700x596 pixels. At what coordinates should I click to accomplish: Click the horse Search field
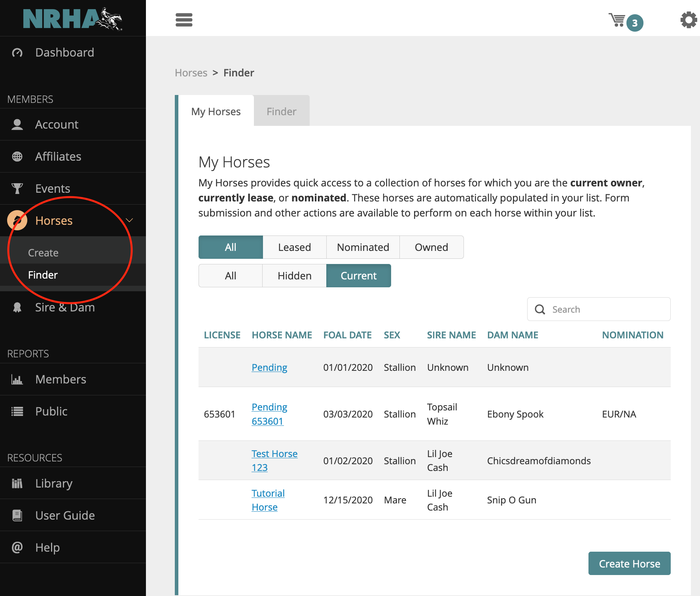(x=605, y=309)
